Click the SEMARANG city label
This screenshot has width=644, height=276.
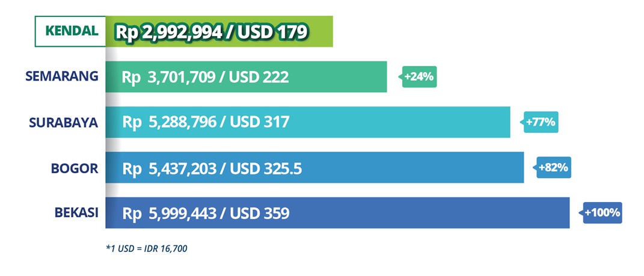pyautogui.click(x=61, y=76)
